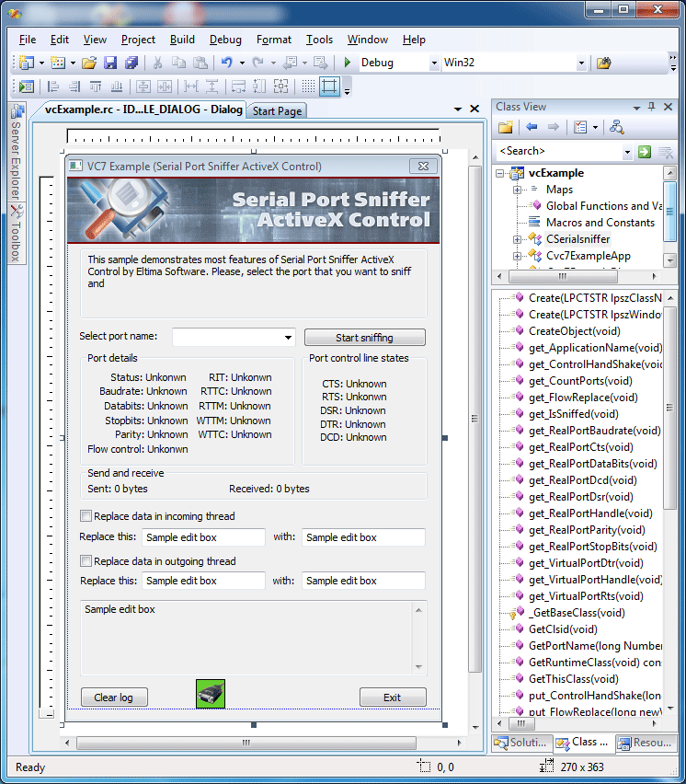Open the Toolbox side tab

(x=17, y=234)
